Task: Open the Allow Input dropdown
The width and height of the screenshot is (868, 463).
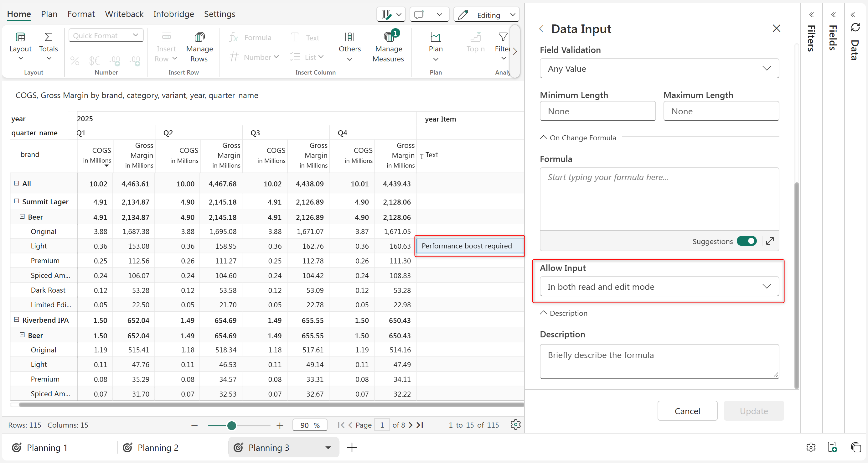Action: tap(659, 287)
